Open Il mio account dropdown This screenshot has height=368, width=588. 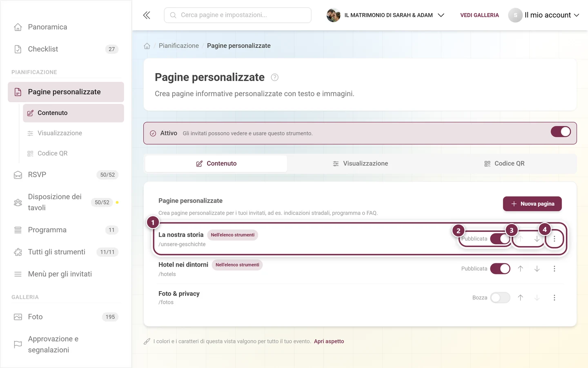(544, 15)
